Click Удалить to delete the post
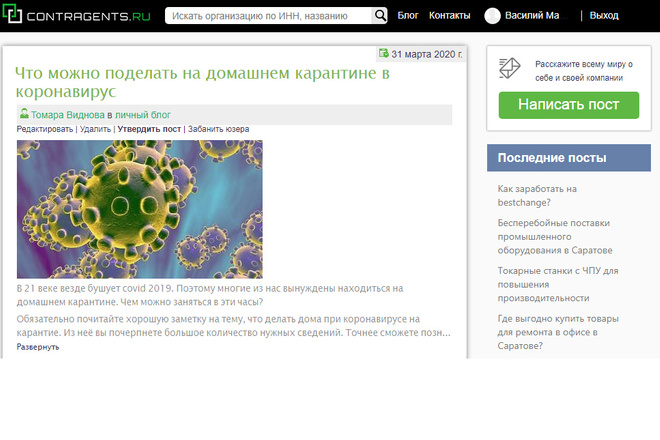The height and width of the screenshot is (440, 660). pyautogui.click(x=95, y=129)
